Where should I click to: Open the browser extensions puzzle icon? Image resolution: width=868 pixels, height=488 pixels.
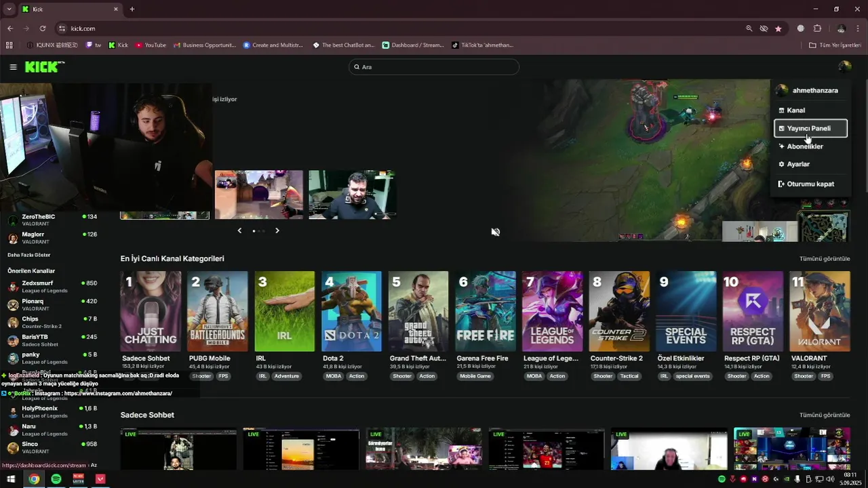click(x=817, y=28)
